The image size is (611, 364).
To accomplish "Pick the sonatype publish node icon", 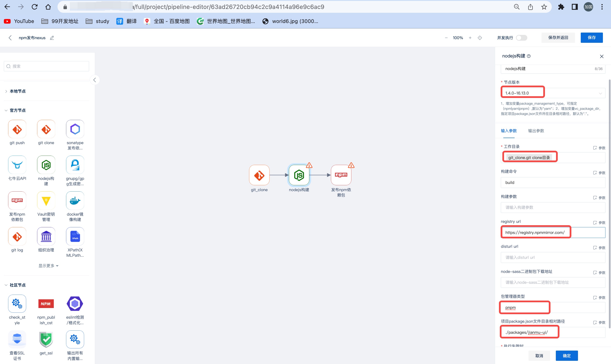I will [75, 129].
